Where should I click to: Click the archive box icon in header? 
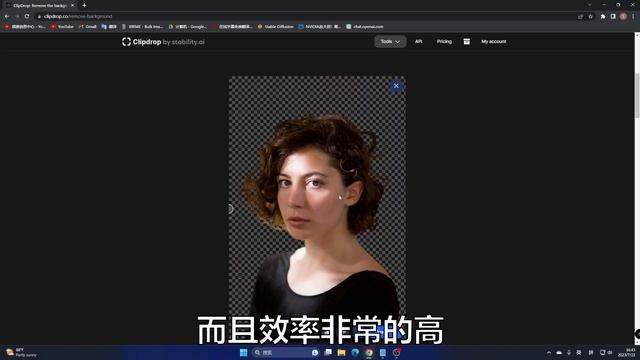pyautogui.click(x=467, y=42)
